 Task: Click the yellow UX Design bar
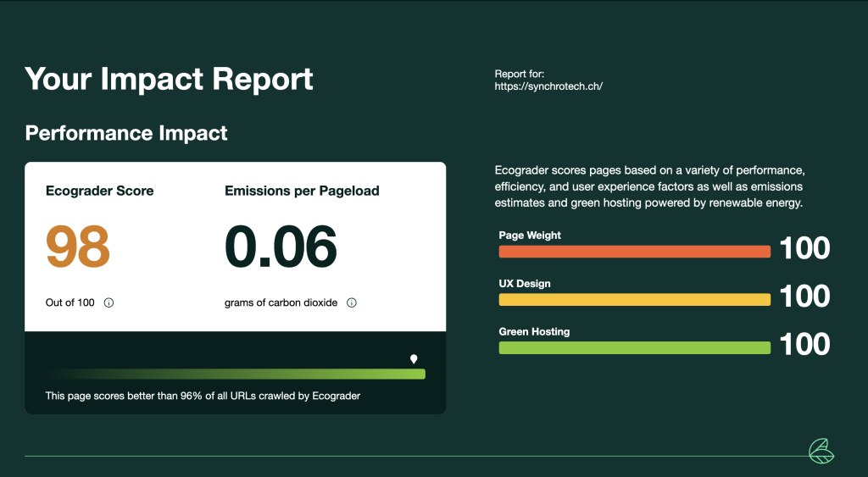pos(634,299)
